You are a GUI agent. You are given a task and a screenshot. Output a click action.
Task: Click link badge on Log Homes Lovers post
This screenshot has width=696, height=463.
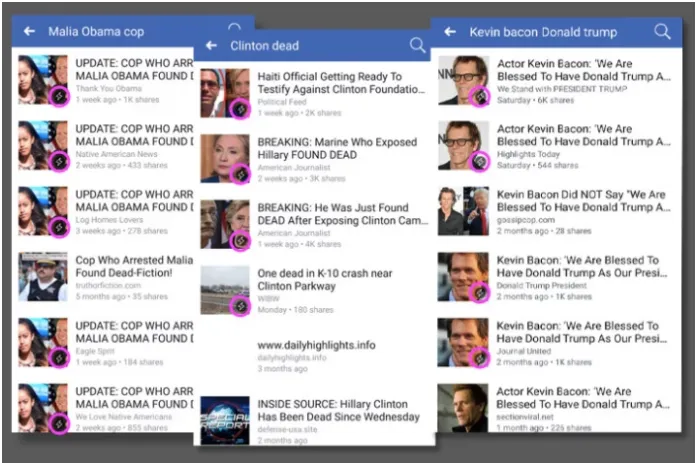coord(59,228)
